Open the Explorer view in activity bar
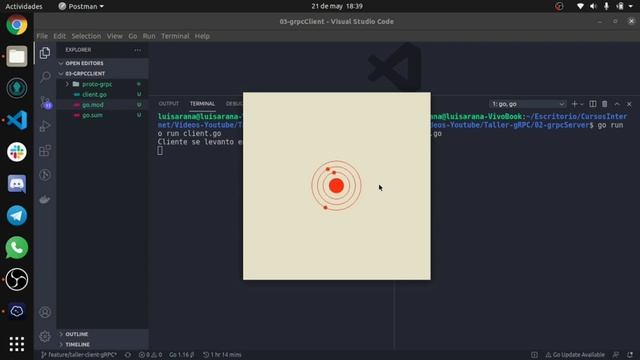This screenshot has height=360, width=640. pos(45,53)
